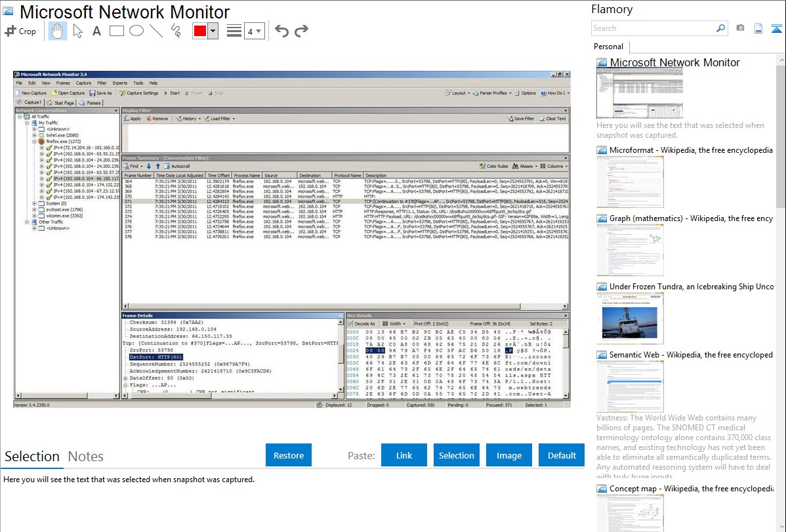Click the search magnifier icon

point(721,28)
